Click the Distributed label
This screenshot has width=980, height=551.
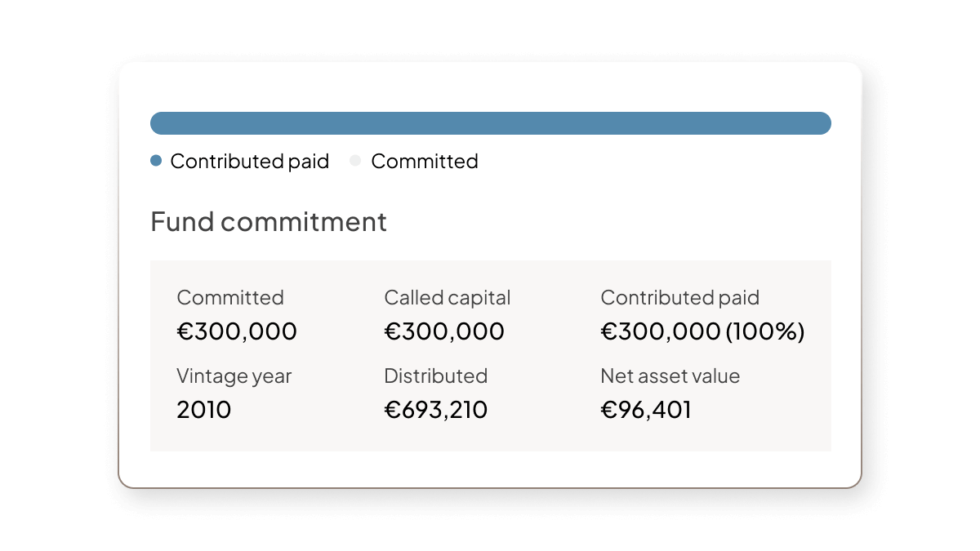tap(435, 376)
